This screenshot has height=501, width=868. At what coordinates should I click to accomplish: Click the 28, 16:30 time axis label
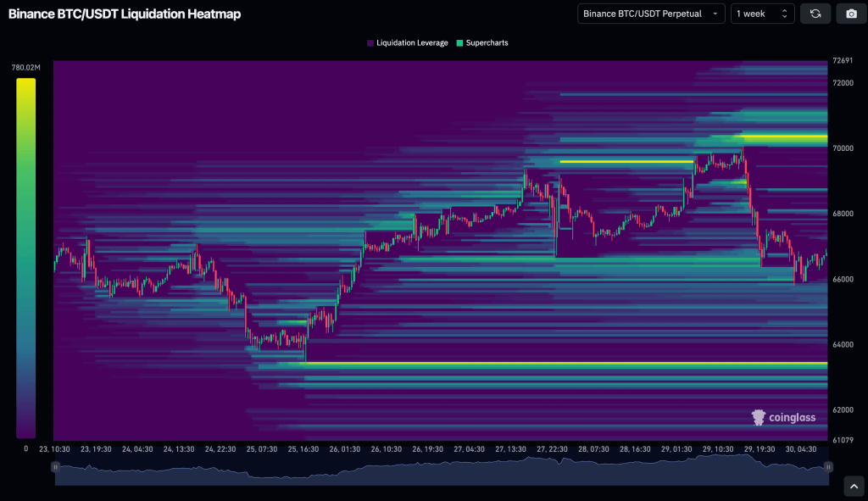point(636,449)
